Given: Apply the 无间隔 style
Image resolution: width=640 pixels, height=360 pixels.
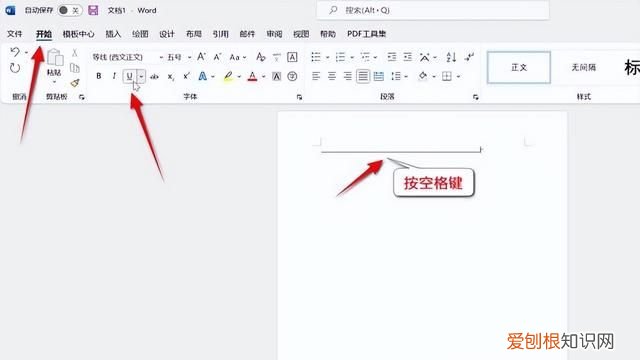Looking at the screenshot, I should coord(583,67).
